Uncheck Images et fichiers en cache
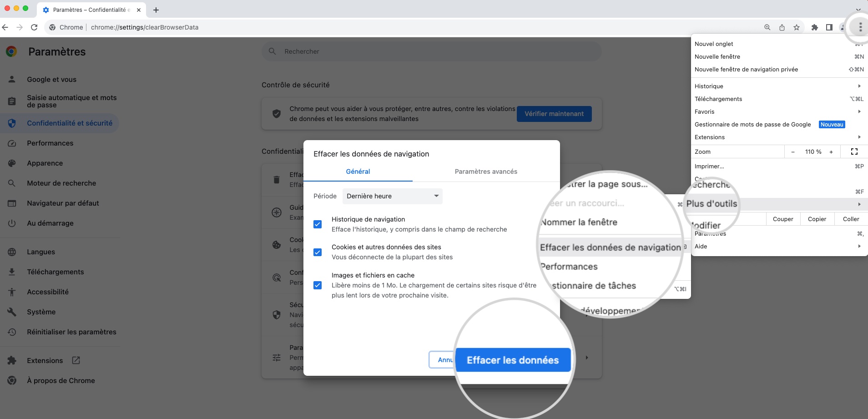 pyautogui.click(x=318, y=285)
